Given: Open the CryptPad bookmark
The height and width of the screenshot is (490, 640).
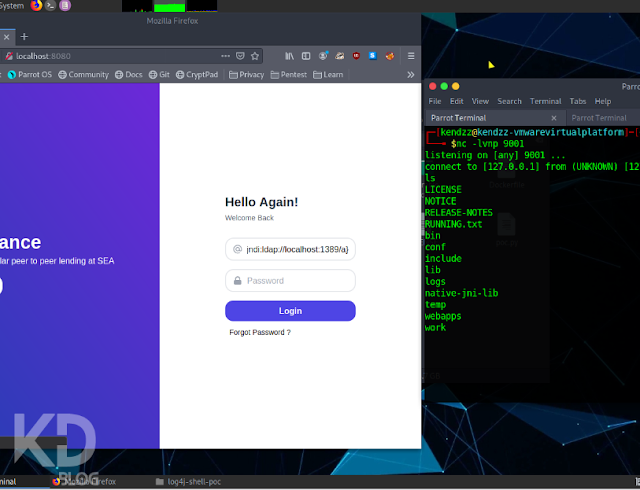Looking at the screenshot, I should [197, 75].
